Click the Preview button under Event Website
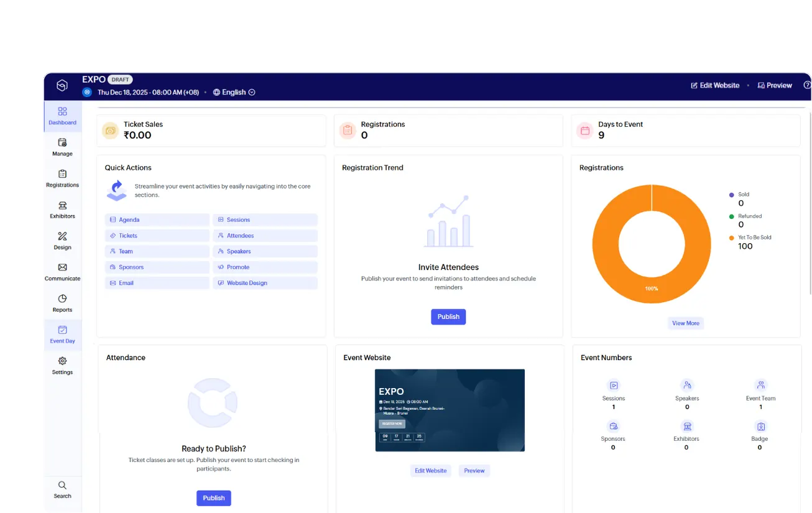 (474, 471)
